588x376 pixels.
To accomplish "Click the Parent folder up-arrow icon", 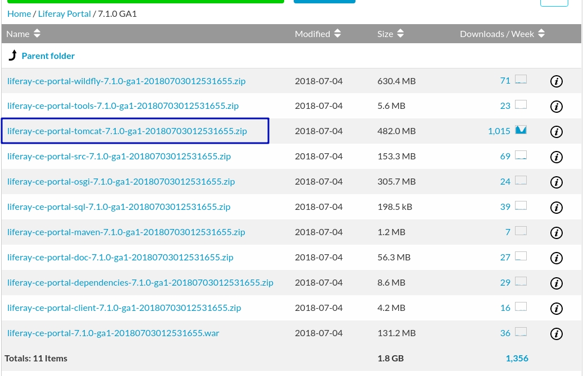I will click(x=13, y=55).
